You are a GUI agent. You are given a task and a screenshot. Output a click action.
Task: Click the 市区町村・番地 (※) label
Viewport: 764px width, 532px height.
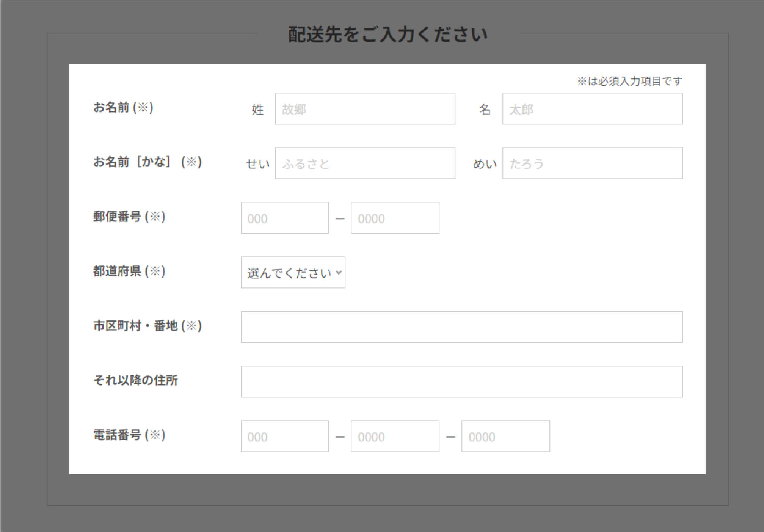point(147,326)
